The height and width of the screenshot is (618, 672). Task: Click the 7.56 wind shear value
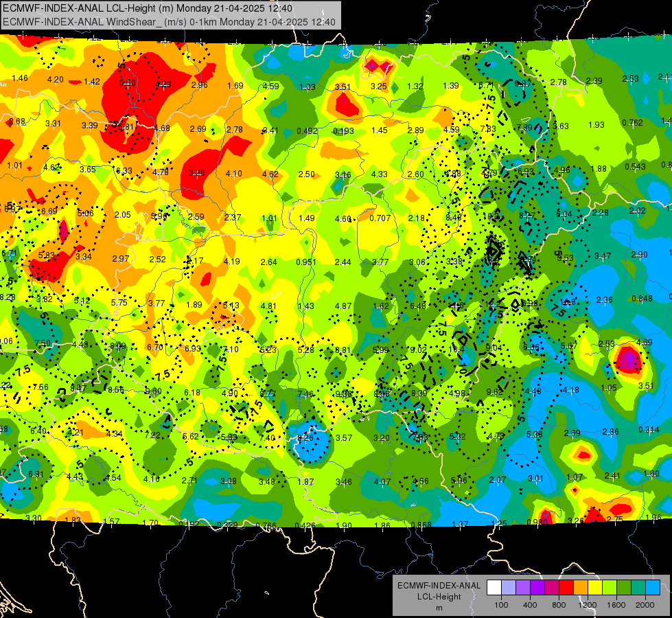point(40,387)
